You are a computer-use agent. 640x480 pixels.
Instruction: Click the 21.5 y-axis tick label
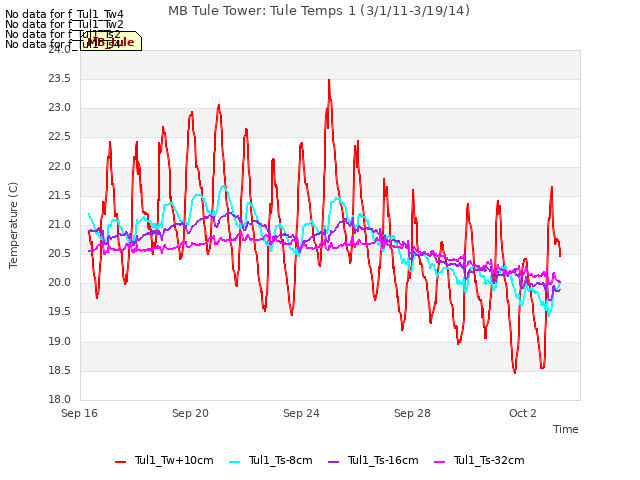(x=60, y=196)
